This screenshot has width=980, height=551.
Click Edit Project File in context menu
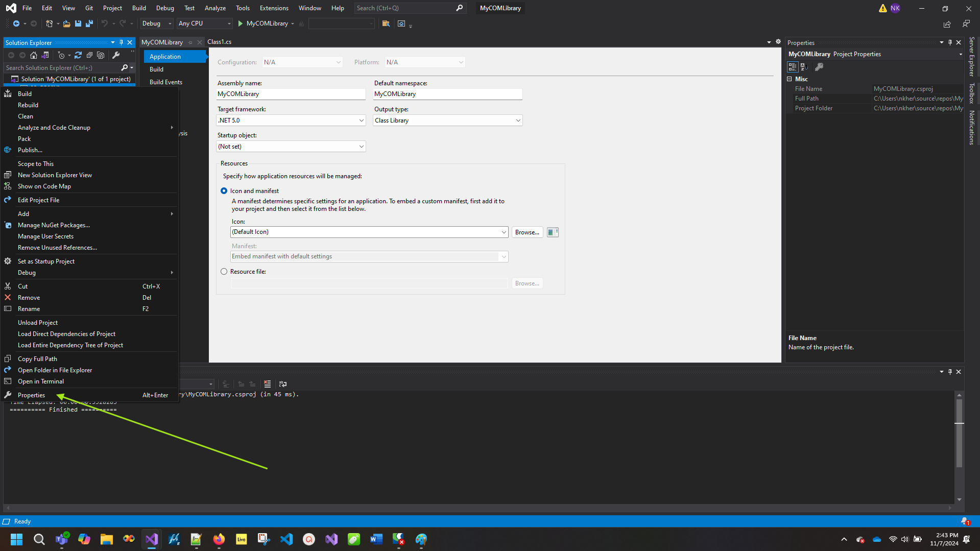pyautogui.click(x=89, y=200)
